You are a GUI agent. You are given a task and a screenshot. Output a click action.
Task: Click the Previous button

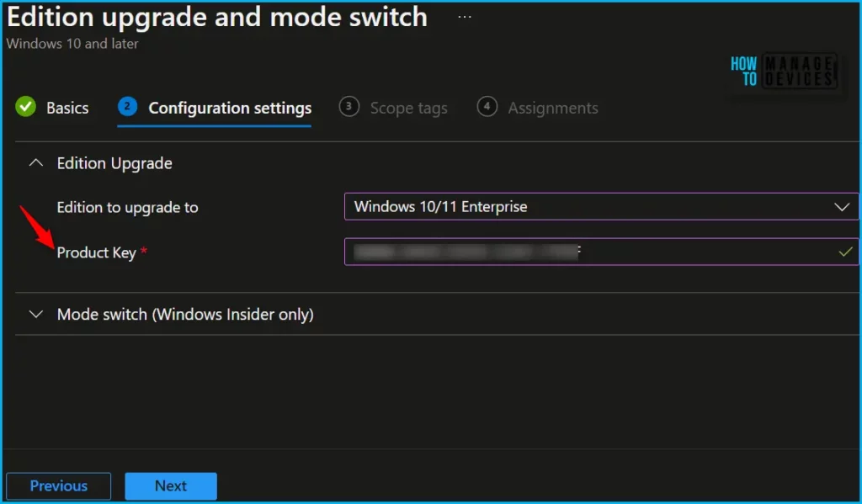coord(59,485)
